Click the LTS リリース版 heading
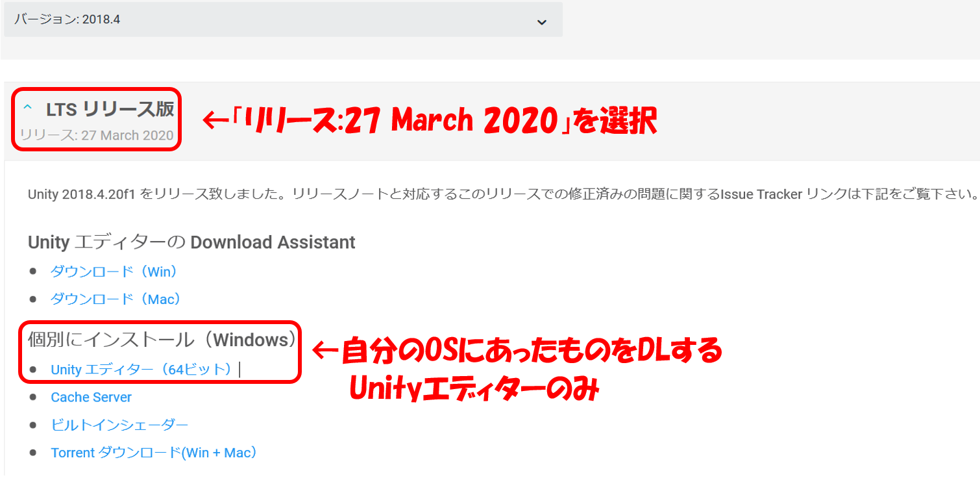The width and height of the screenshot is (980, 480). (x=110, y=110)
